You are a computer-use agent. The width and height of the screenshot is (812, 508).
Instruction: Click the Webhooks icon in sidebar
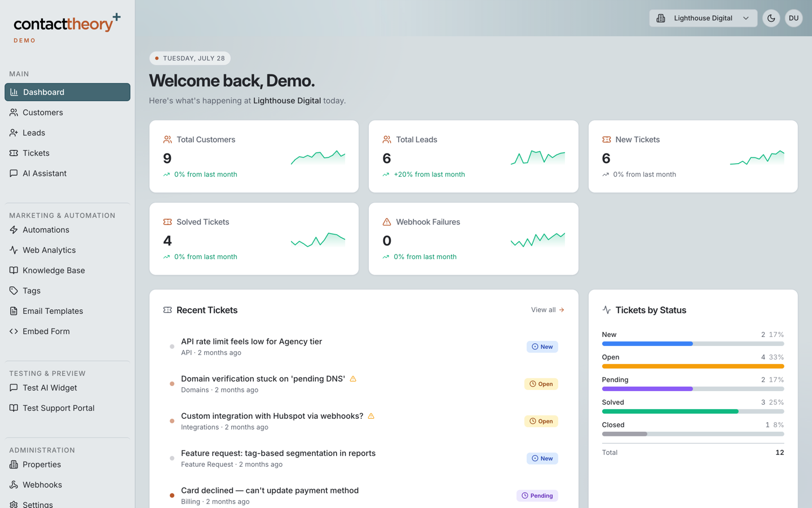pos(14,485)
